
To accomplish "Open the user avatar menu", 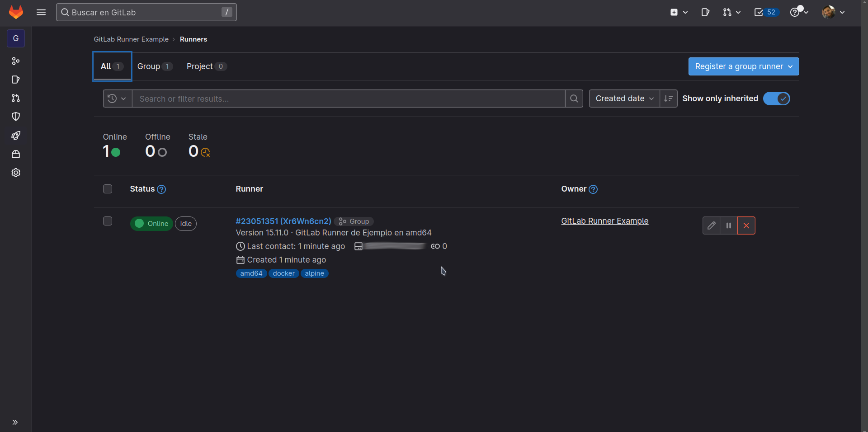I will point(833,12).
